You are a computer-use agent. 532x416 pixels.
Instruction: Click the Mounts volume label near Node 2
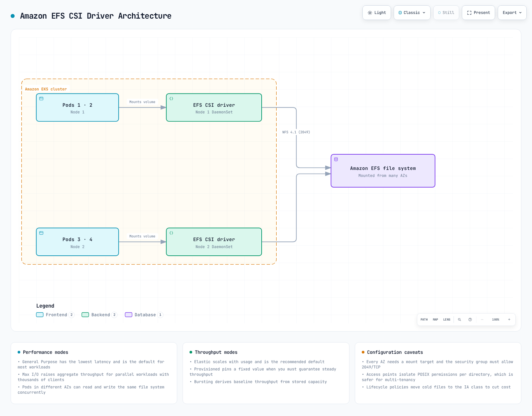(142, 236)
